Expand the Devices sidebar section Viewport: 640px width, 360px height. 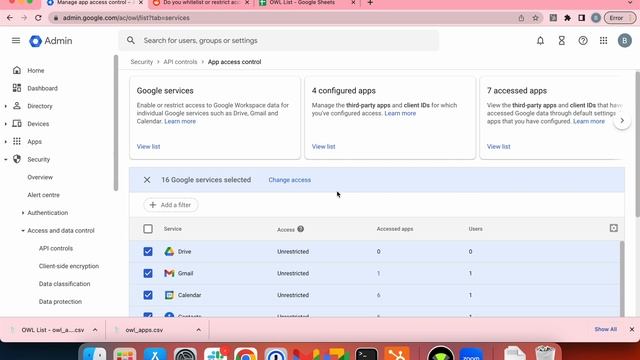(x=6, y=124)
